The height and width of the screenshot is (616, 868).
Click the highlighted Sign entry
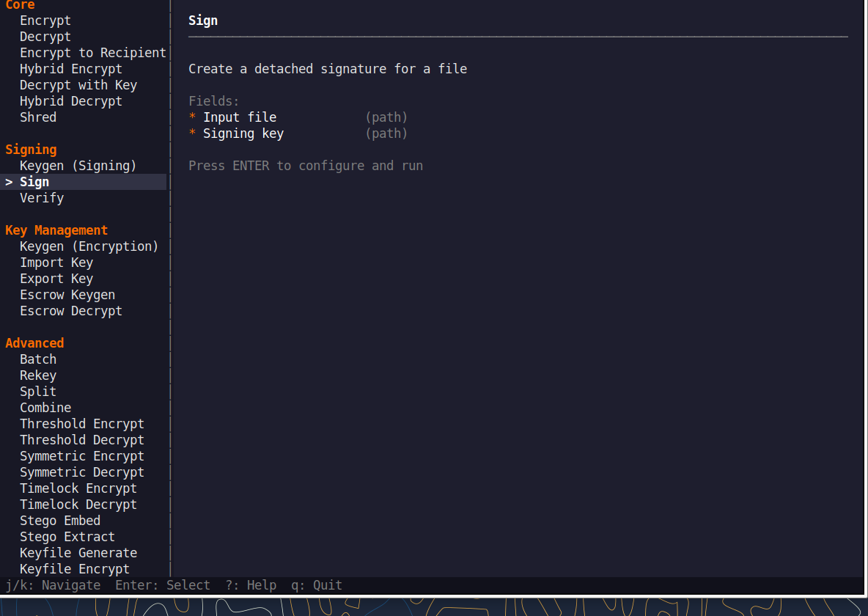tap(83, 182)
